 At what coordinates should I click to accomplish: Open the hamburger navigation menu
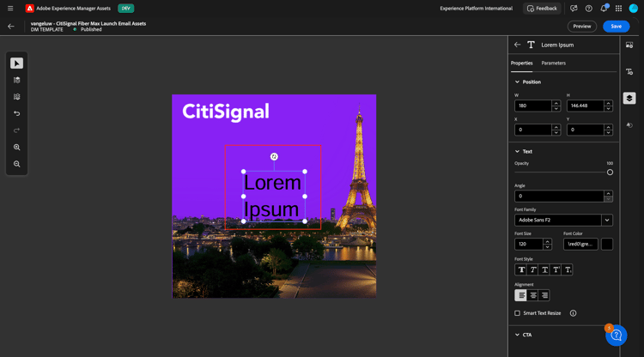(10, 9)
